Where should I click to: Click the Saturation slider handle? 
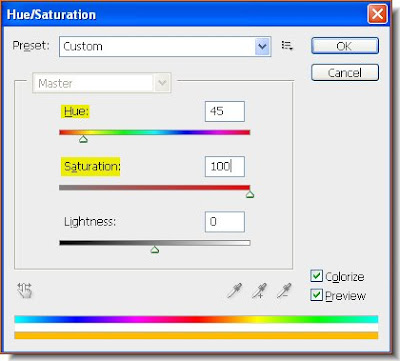250,194
